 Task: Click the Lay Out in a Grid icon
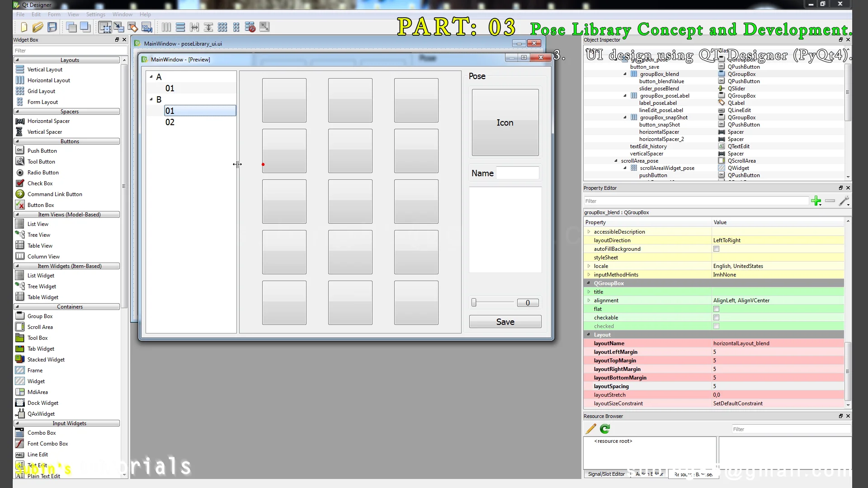222,27
